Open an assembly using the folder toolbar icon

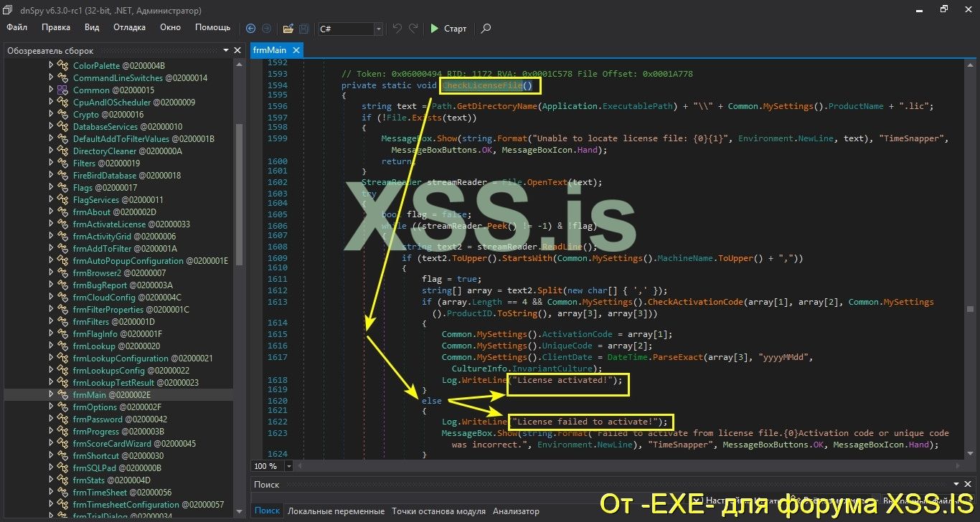pyautogui.click(x=288, y=29)
